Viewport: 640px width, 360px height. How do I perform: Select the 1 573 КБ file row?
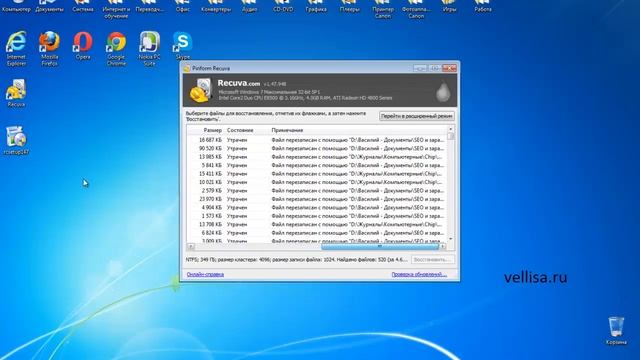tap(317, 216)
